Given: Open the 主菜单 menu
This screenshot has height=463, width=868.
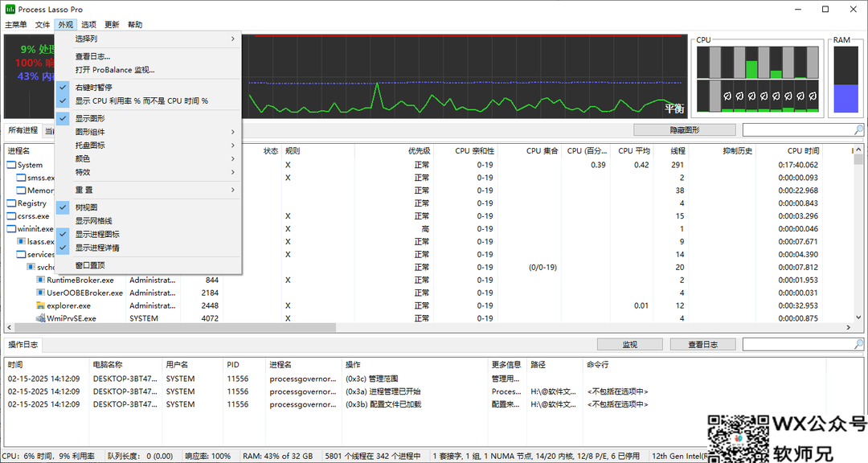Looking at the screenshot, I should [x=15, y=24].
